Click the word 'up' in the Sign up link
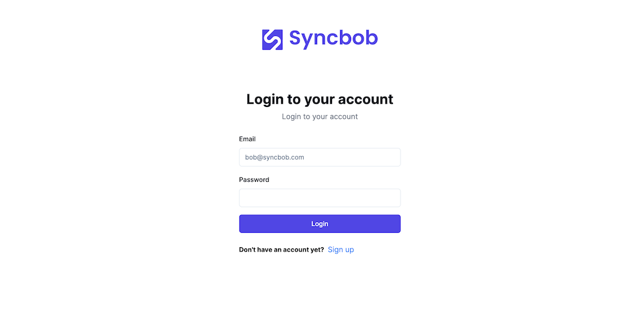The height and width of the screenshot is (322, 644). [349, 250]
